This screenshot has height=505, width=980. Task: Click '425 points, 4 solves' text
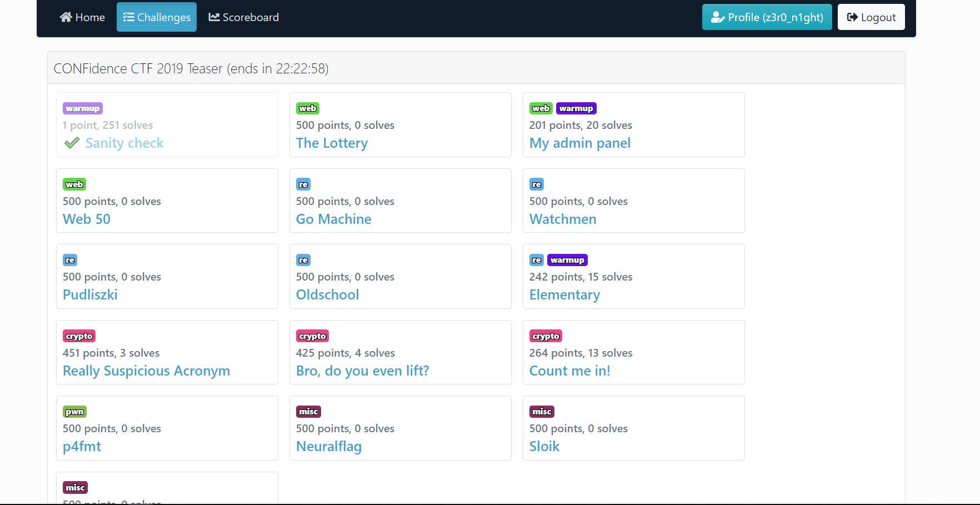click(x=346, y=353)
